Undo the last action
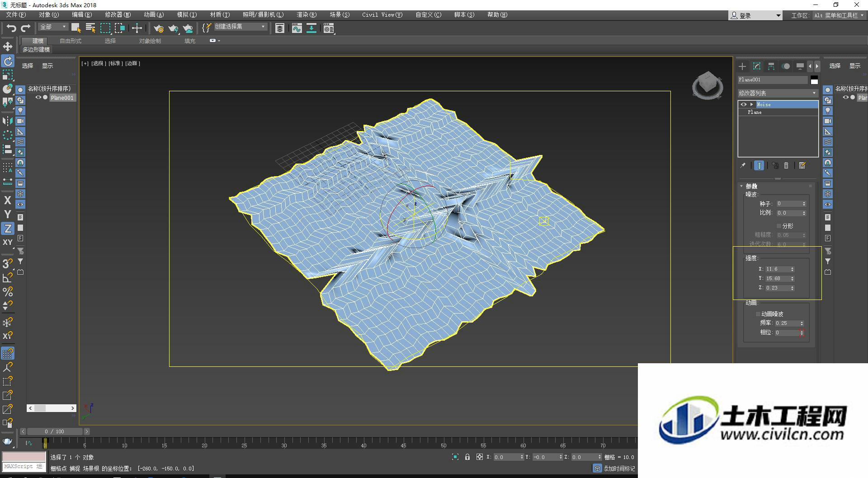Screen dimensions: 868x478 [11, 28]
